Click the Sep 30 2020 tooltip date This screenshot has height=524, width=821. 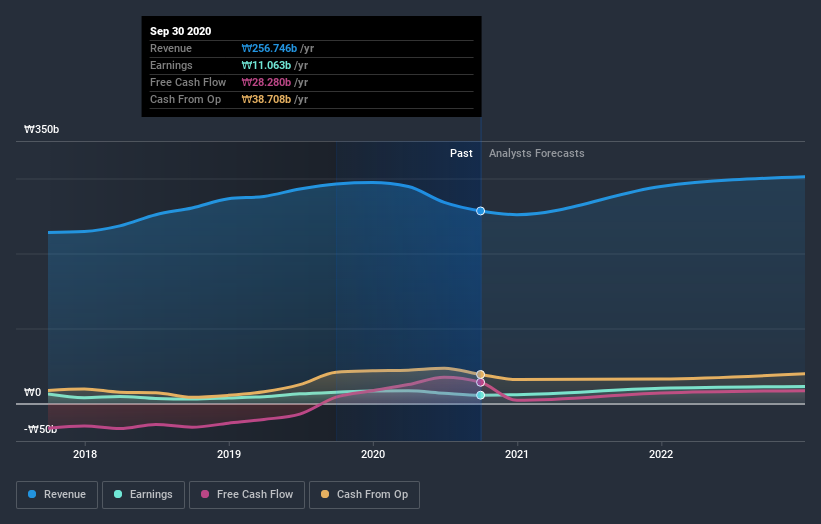[181, 31]
